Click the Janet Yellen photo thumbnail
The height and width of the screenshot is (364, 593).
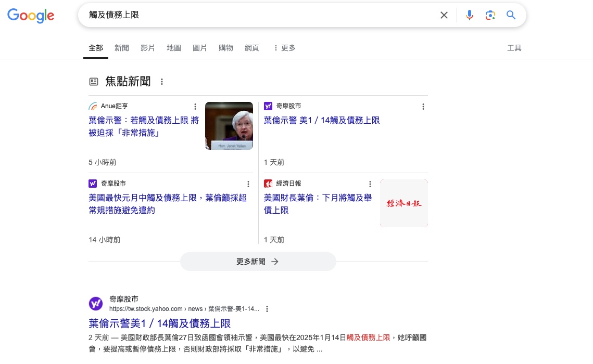click(x=229, y=126)
